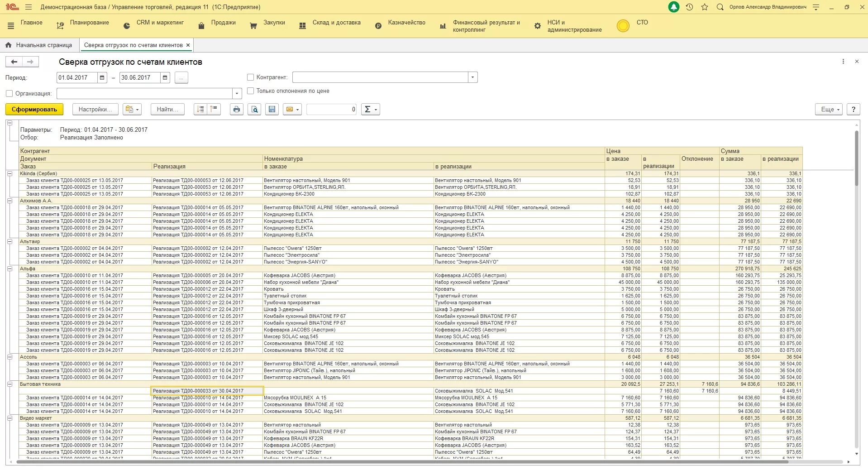Collapse the Kikinda (Сербия) group
This screenshot has height=470, width=868.
pyautogui.click(x=10, y=173)
